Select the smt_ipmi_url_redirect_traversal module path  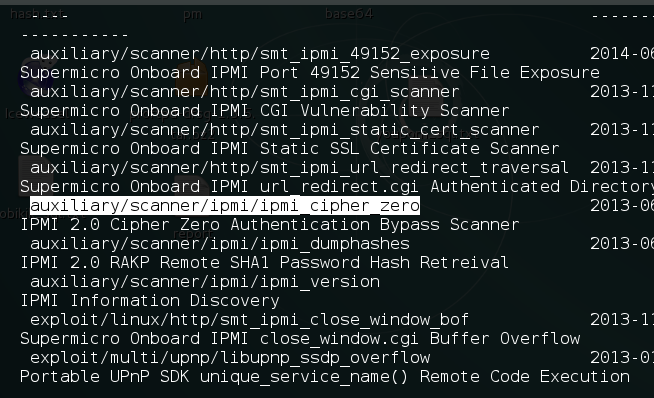[x=299, y=168]
